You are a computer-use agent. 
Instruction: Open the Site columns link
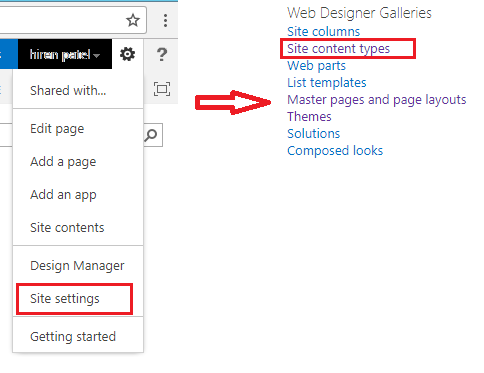(x=324, y=32)
